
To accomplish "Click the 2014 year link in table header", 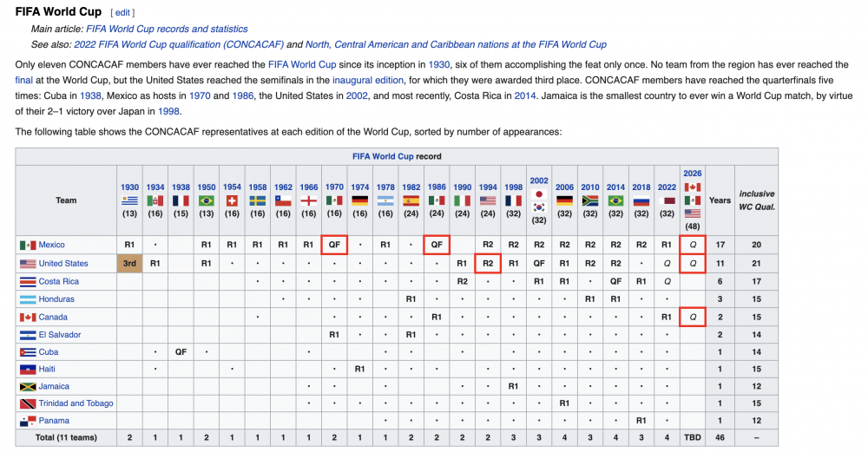I will (615, 187).
